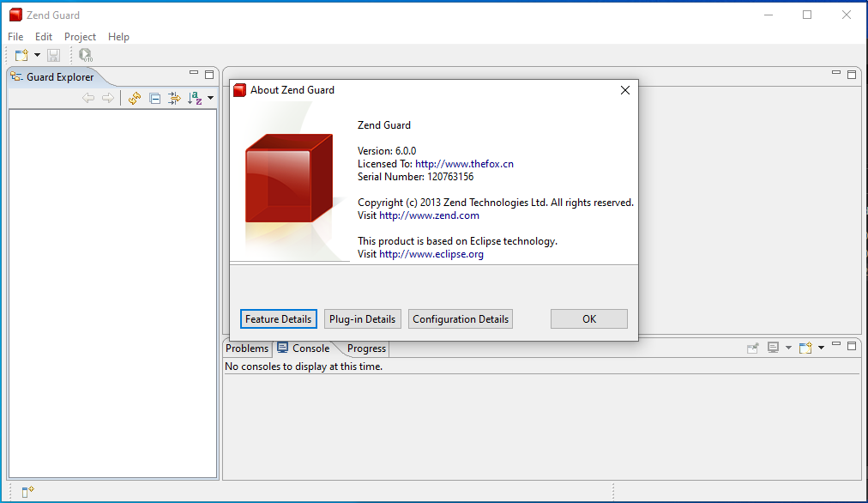
Task: Click the Pin Console icon
Action: (753, 348)
